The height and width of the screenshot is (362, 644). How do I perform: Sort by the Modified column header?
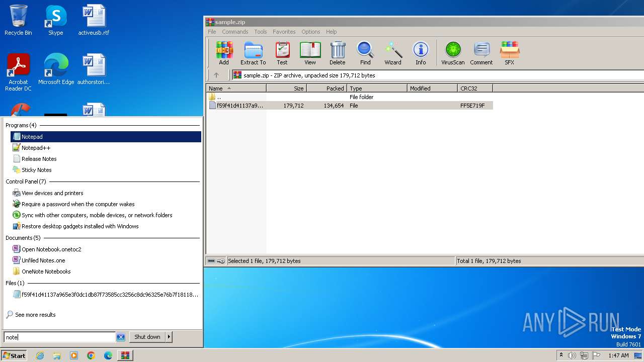click(x=432, y=88)
